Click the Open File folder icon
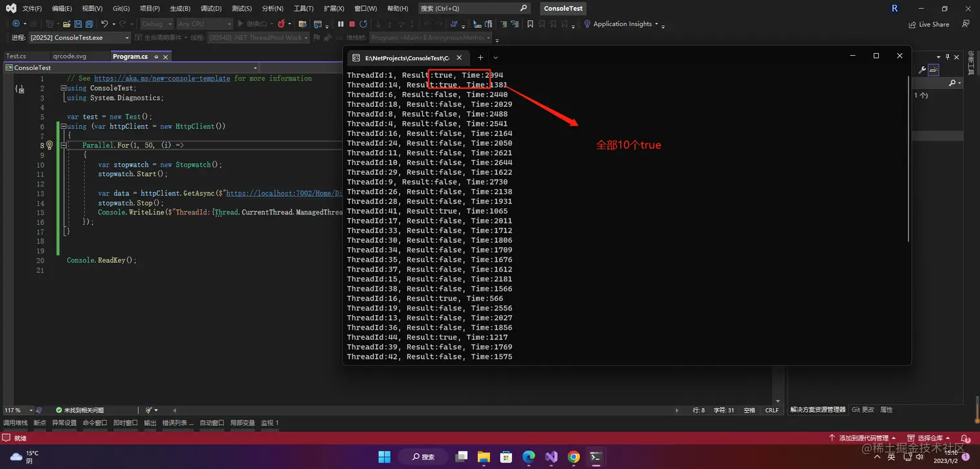The height and width of the screenshot is (469, 980). point(67,24)
